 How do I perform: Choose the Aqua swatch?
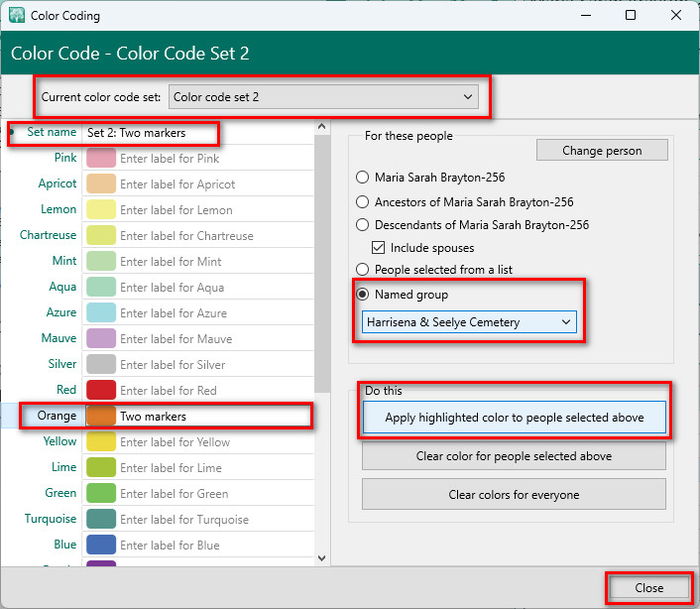pyautogui.click(x=101, y=287)
